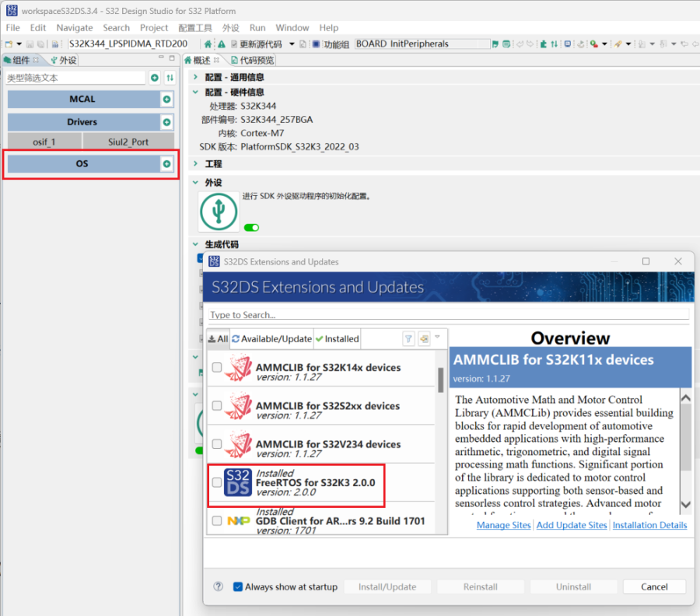Click the Uninstall button
The height and width of the screenshot is (616, 700).
(573, 586)
